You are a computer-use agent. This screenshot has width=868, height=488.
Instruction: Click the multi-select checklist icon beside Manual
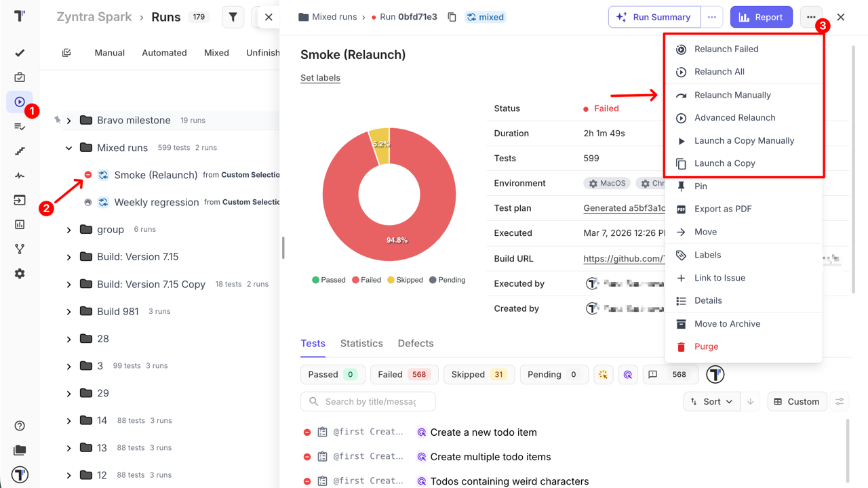click(66, 53)
